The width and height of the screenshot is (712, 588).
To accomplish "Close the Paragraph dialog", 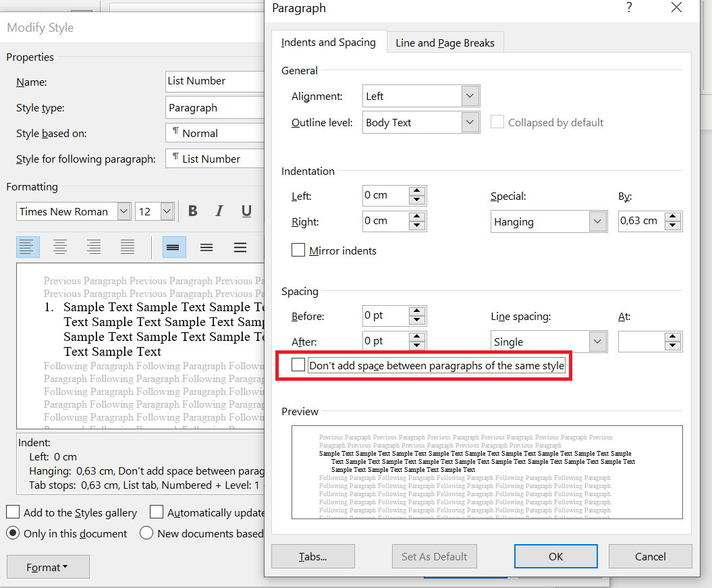I will (677, 7).
